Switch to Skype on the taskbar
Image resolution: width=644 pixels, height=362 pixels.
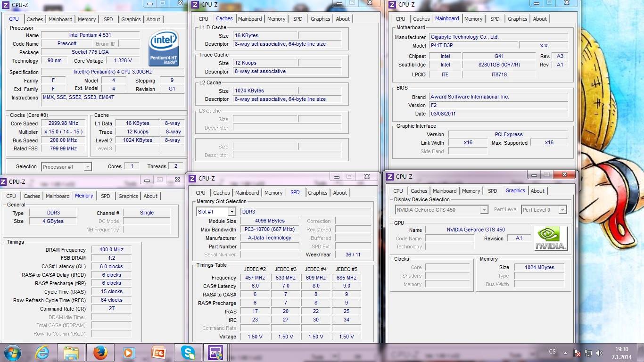pyautogui.click(x=188, y=352)
